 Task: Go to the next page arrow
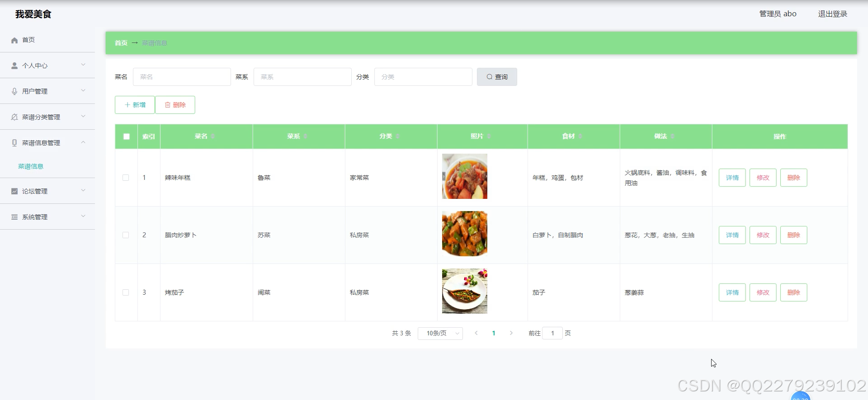pyautogui.click(x=511, y=333)
